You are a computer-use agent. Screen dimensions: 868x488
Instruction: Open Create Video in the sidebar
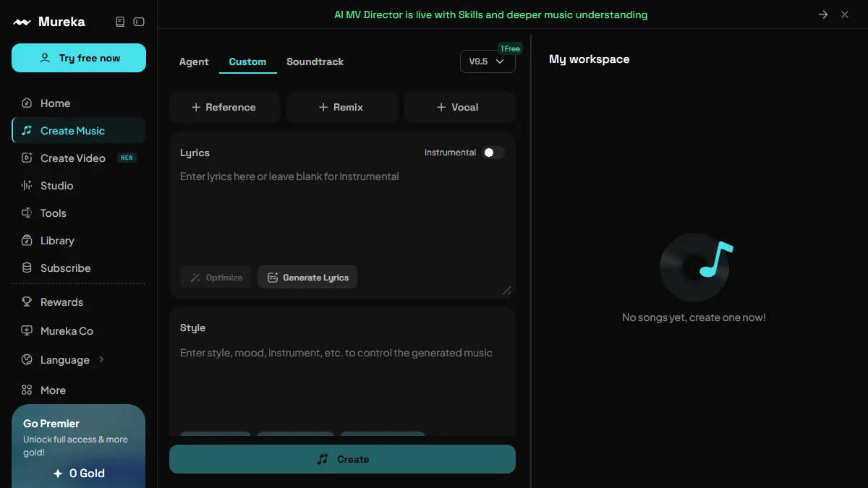(79, 158)
